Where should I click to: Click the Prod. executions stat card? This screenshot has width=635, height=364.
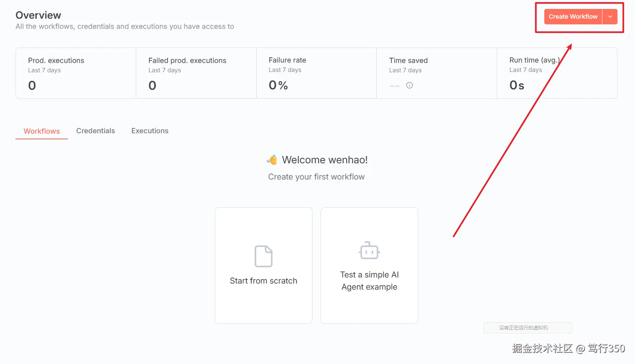(76, 73)
